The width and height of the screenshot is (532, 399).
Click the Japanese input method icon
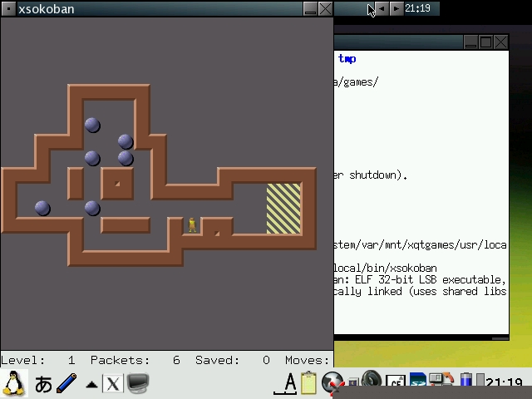[x=43, y=383]
